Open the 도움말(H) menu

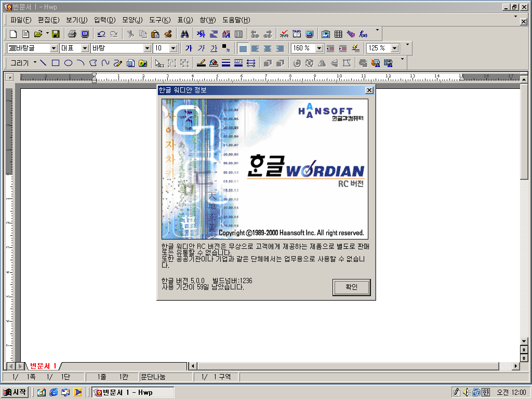(236, 20)
